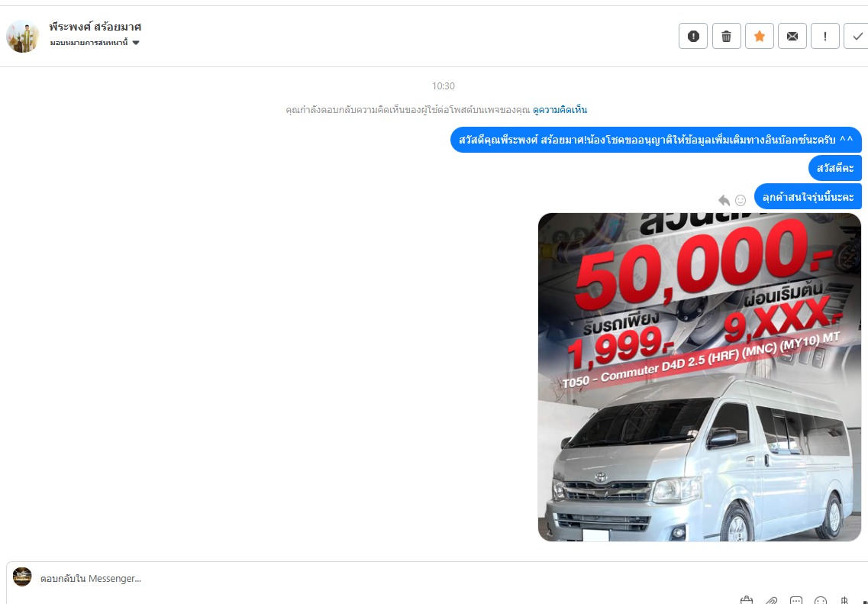
Task: Select the greeting message to คุณพีระพงศ์
Action: 656,140
